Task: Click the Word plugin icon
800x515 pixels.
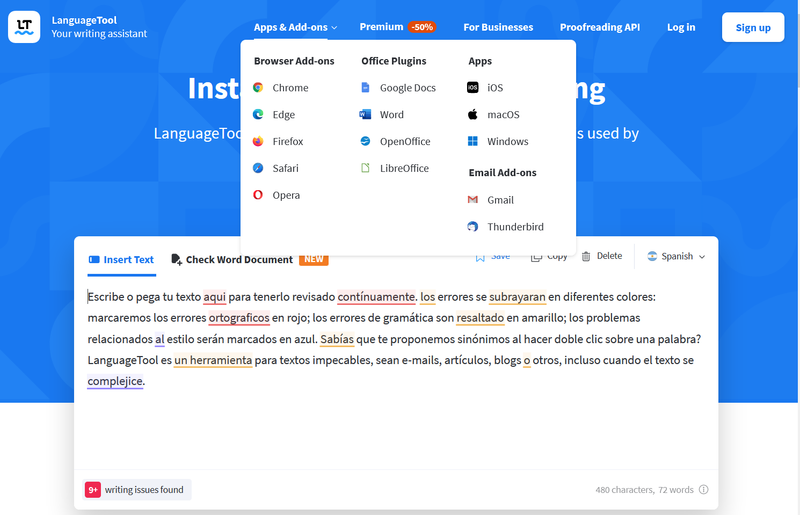Action: [x=366, y=115]
